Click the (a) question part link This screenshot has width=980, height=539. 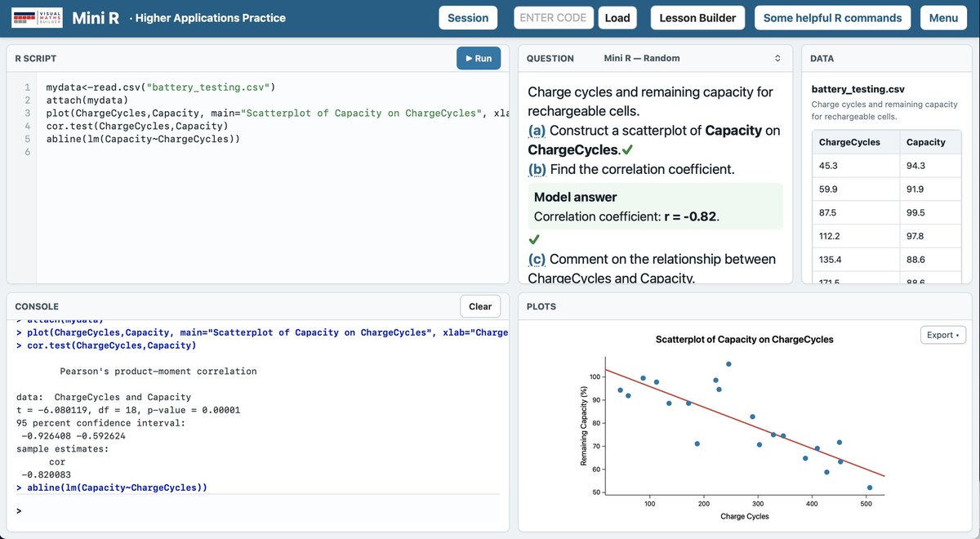coord(537,131)
